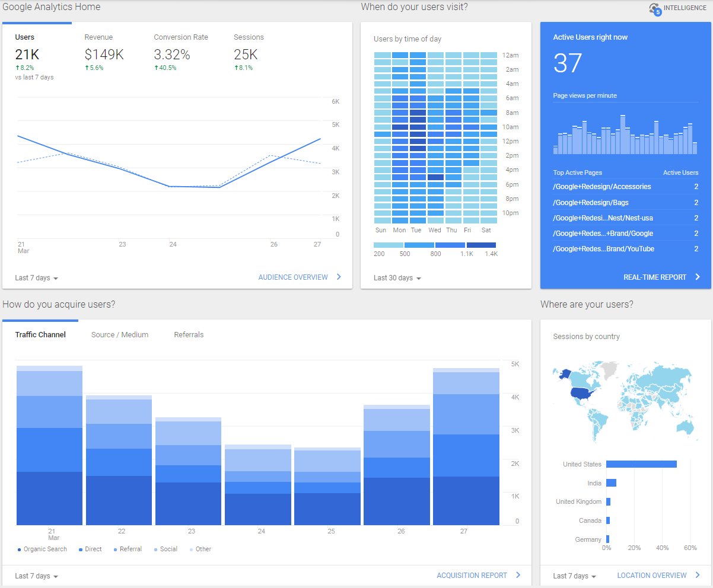Viewport: 713px width, 588px height.
Task: Click the Google Analytics Home heading
Action: [52, 7]
